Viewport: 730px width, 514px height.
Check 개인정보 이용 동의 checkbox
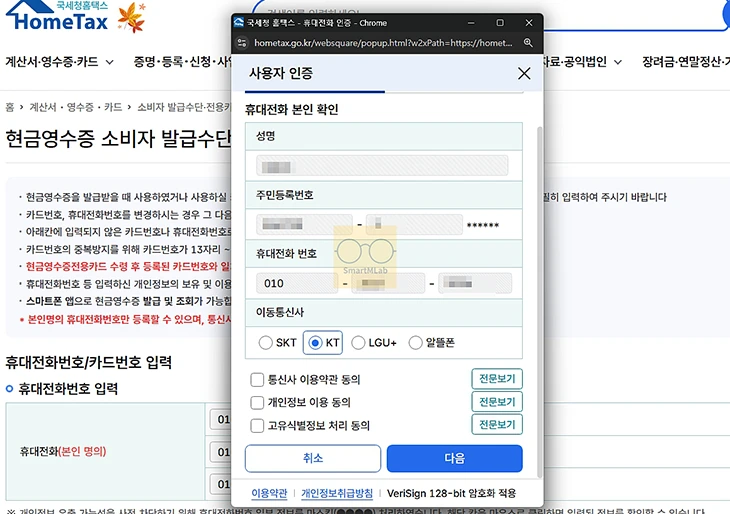tap(257, 402)
